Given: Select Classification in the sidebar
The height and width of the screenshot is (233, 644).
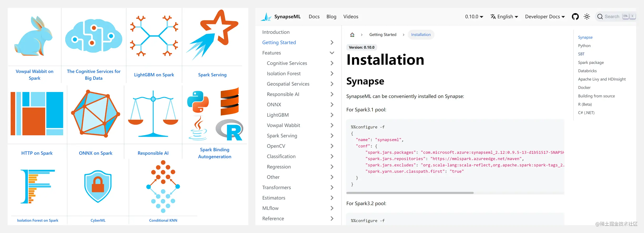Looking at the screenshot, I should pyautogui.click(x=281, y=156).
